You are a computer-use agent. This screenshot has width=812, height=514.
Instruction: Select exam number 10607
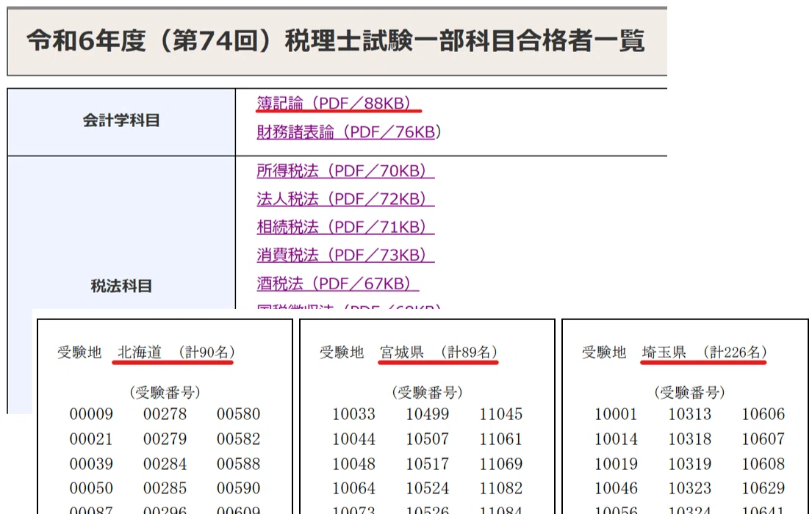pos(763,439)
